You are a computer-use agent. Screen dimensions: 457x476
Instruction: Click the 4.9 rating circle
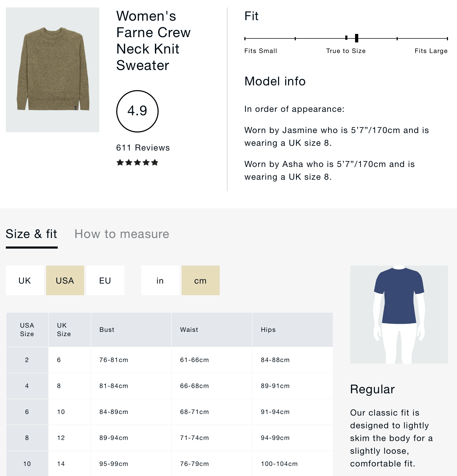pos(137,111)
